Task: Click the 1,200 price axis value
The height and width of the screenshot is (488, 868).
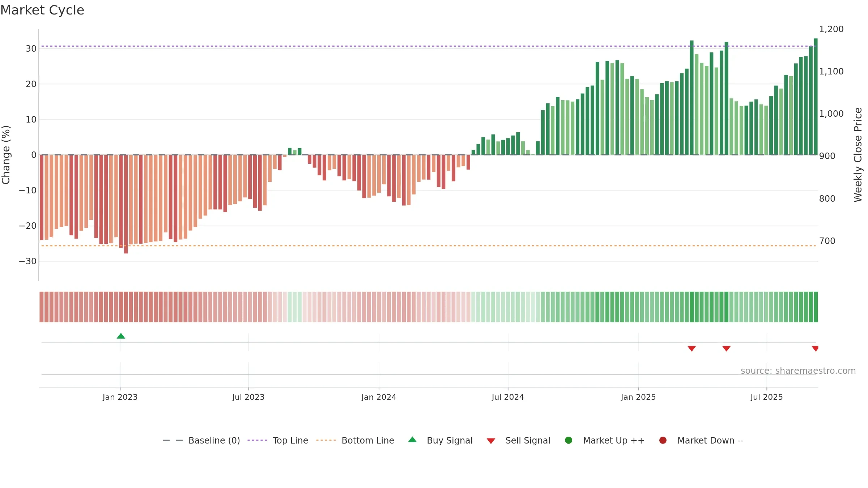Action: click(x=831, y=29)
